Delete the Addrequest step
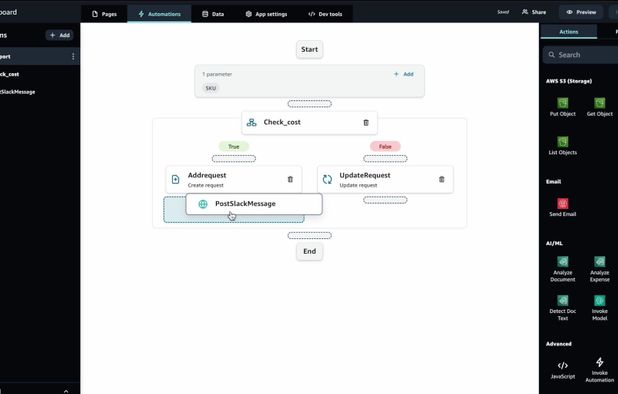This screenshot has height=394, width=618. click(x=290, y=179)
